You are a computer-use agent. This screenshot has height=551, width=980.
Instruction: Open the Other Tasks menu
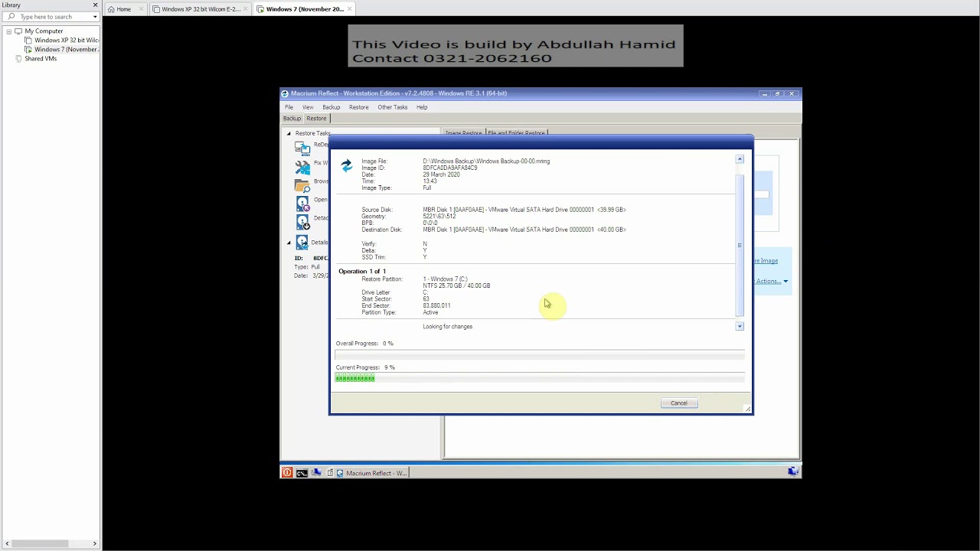pos(392,107)
